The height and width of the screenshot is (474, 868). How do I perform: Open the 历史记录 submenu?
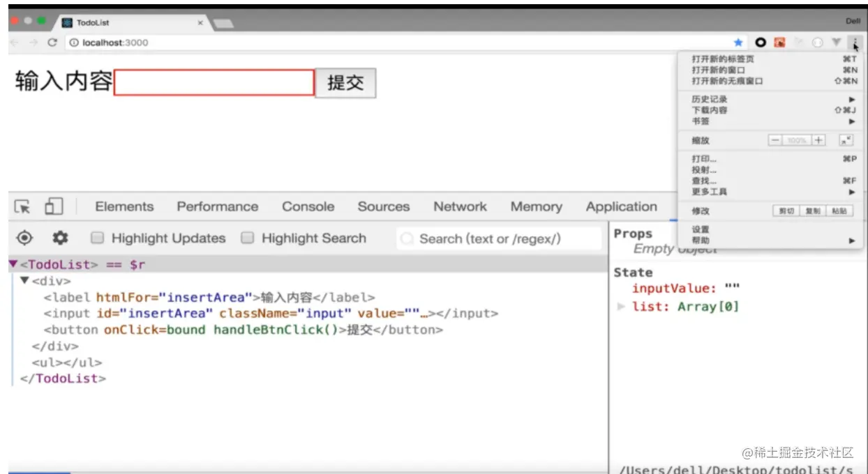pyautogui.click(x=770, y=100)
